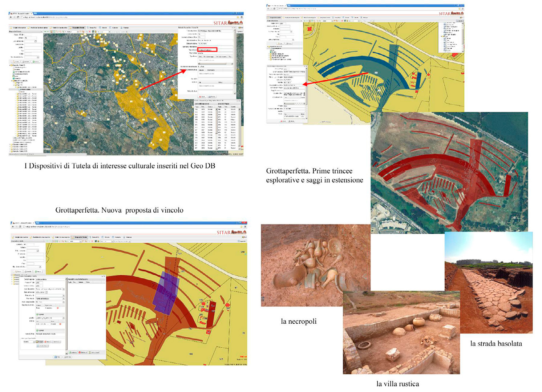Image resolution: width=542 pixels, height=392 pixels.
Task: Click vertical scrollbar of Scheda Dispositivo Tutela panel
Action: click(x=235, y=62)
